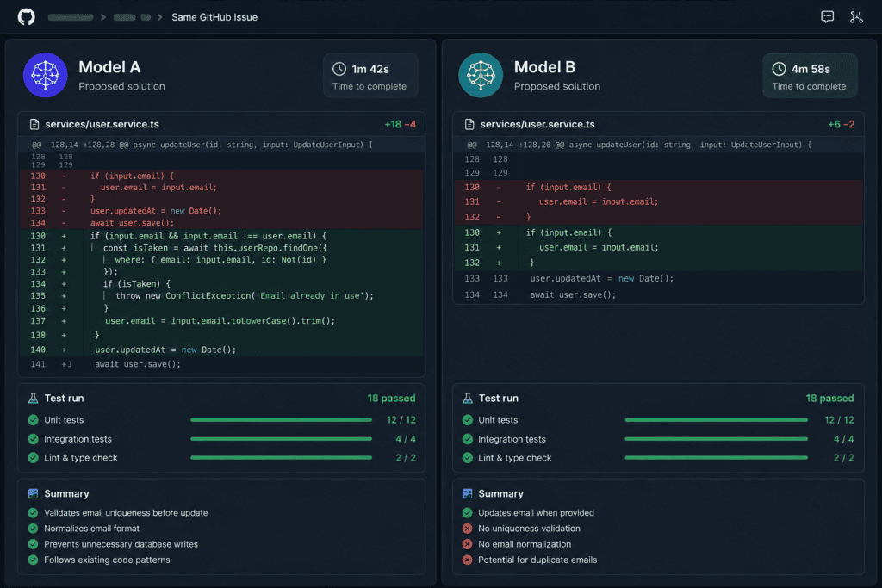Click the 4m 58s time to complete badge
This screenshot has width=882, height=588.
810,76
